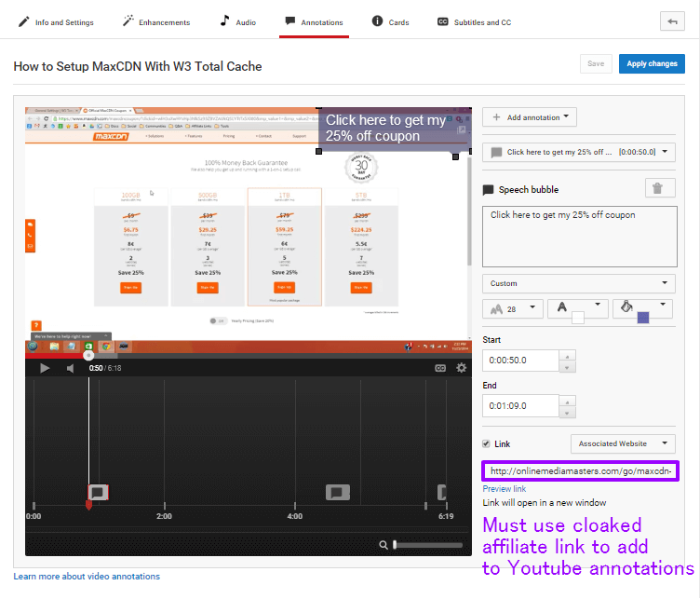The image size is (700, 599).
Task: Delete annotation with the trash icon
Action: click(660, 188)
